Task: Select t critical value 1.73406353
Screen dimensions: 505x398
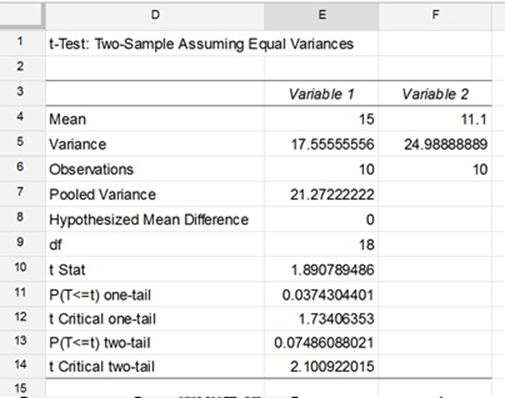Action: click(321, 319)
